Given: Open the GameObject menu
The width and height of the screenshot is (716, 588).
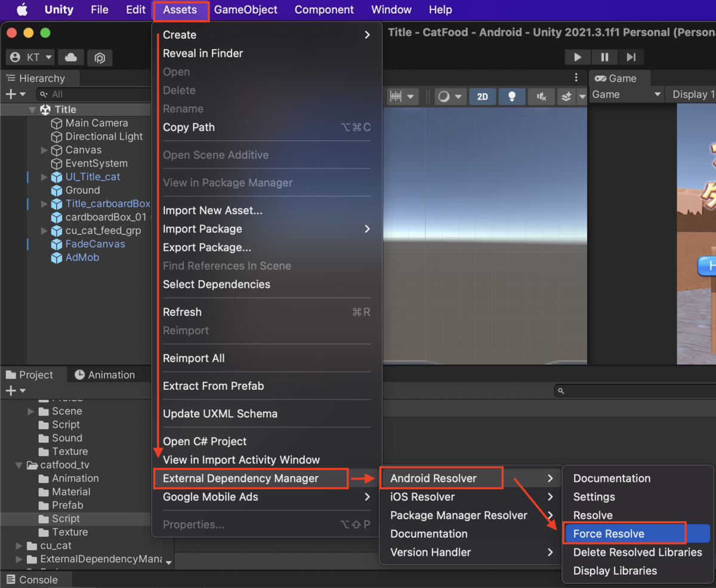Looking at the screenshot, I should 246,10.
